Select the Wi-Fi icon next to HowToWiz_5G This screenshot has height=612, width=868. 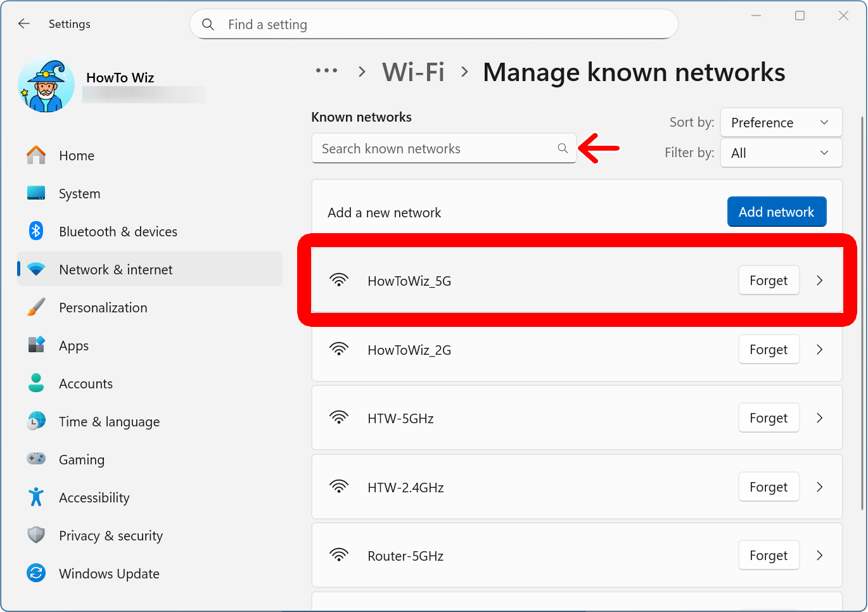pos(340,279)
